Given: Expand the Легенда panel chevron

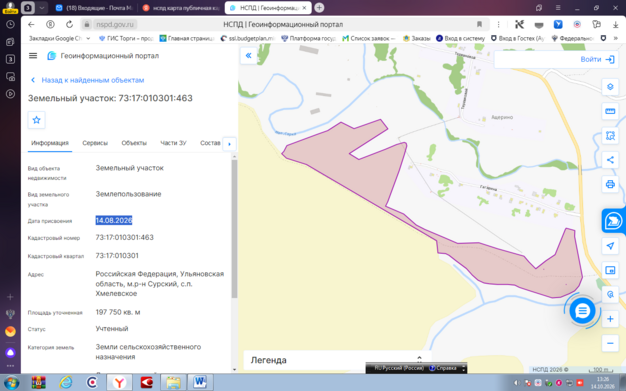Looking at the screenshot, I should pyautogui.click(x=419, y=359).
